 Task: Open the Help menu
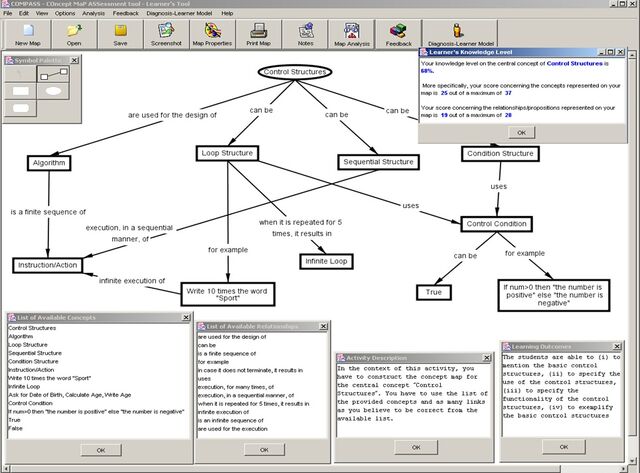[x=227, y=13]
